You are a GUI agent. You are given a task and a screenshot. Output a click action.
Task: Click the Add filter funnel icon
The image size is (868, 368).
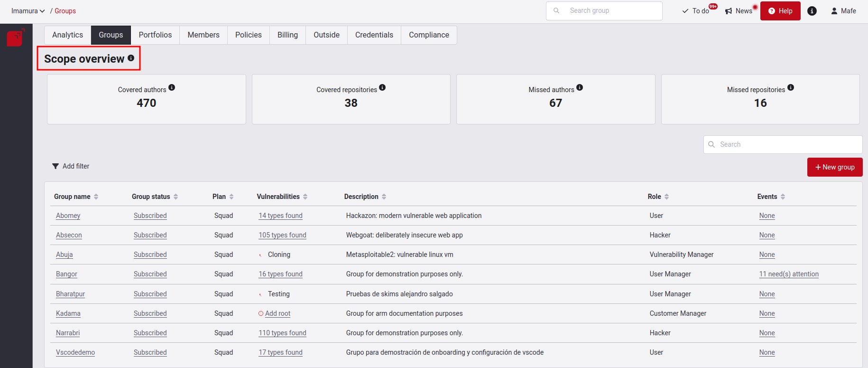(x=55, y=166)
